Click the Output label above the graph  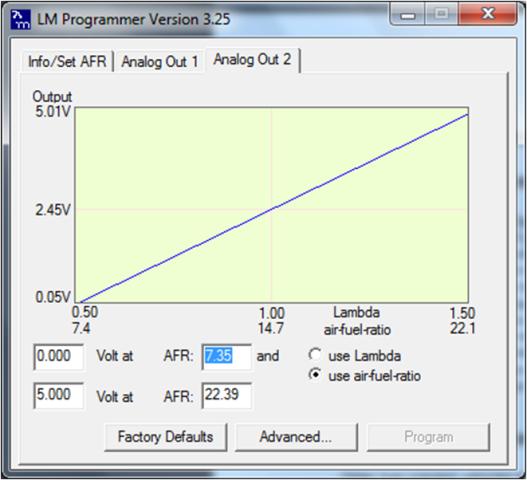pyautogui.click(x=52, y=97)
